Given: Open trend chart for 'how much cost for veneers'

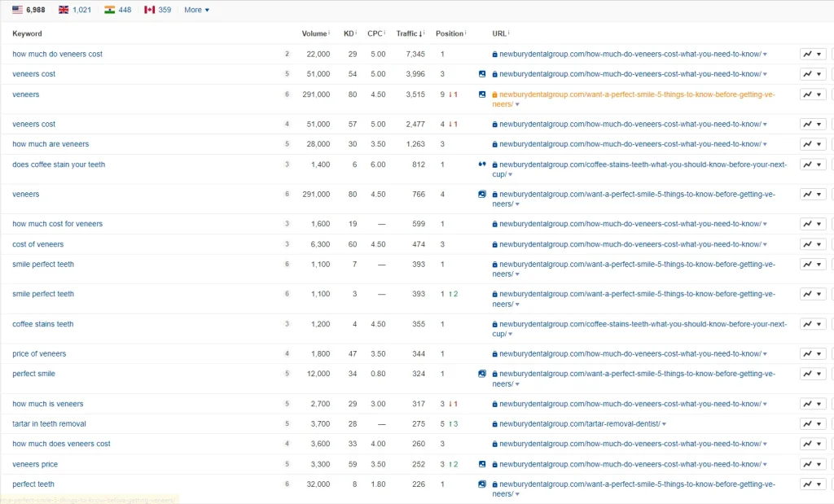Looking at the screenshot, I should coord(807,224).
